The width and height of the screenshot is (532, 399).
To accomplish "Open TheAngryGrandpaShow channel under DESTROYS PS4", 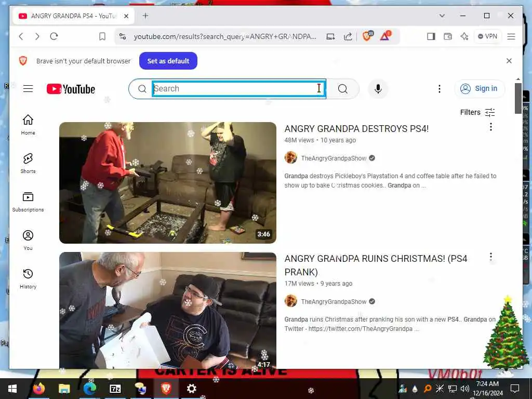I will [334, 158].
